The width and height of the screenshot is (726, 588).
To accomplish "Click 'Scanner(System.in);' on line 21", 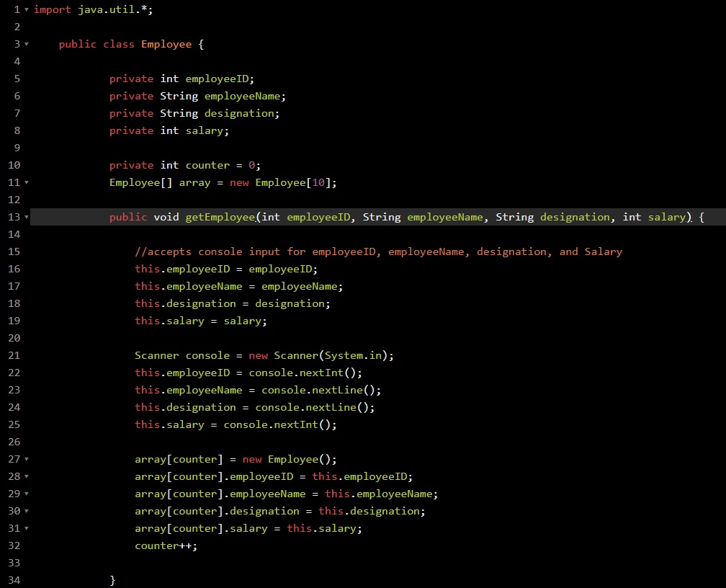I will tap(334, 355).
